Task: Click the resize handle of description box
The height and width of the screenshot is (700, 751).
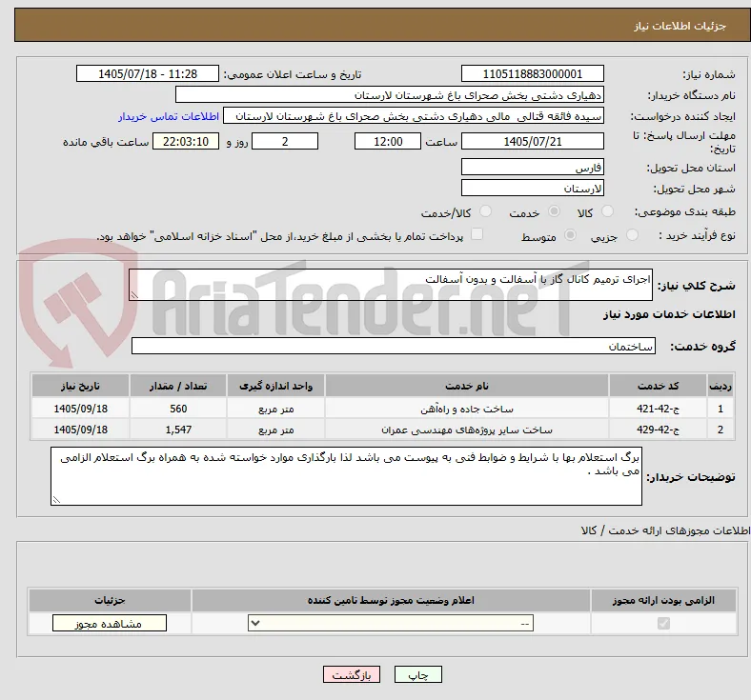Action: coord(134,295)
